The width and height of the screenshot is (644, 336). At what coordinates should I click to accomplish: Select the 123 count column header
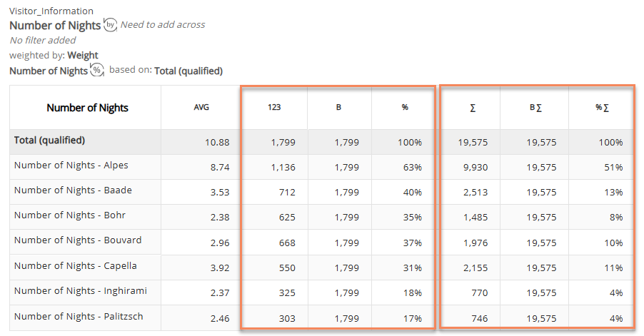274,108
